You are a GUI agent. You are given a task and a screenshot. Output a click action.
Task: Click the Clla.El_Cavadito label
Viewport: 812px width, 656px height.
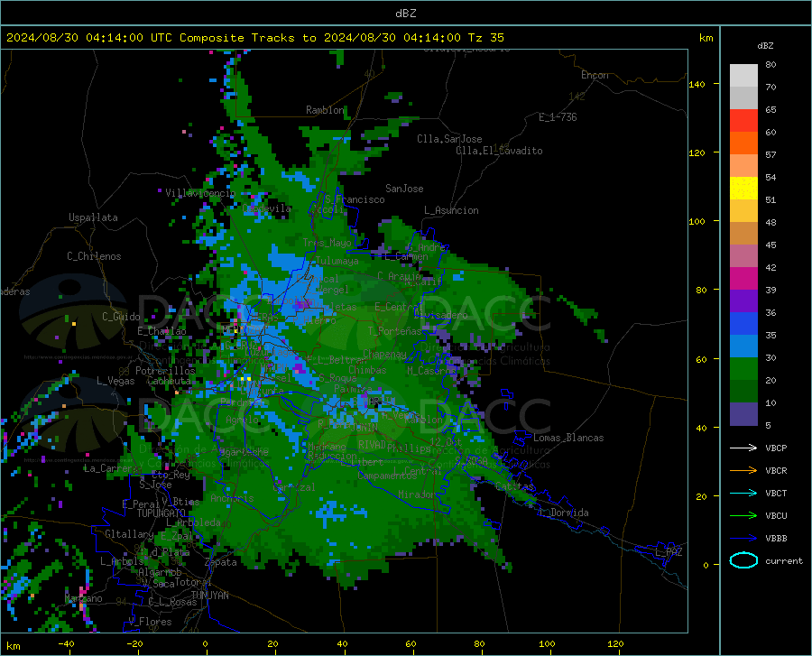click(499, 151)
